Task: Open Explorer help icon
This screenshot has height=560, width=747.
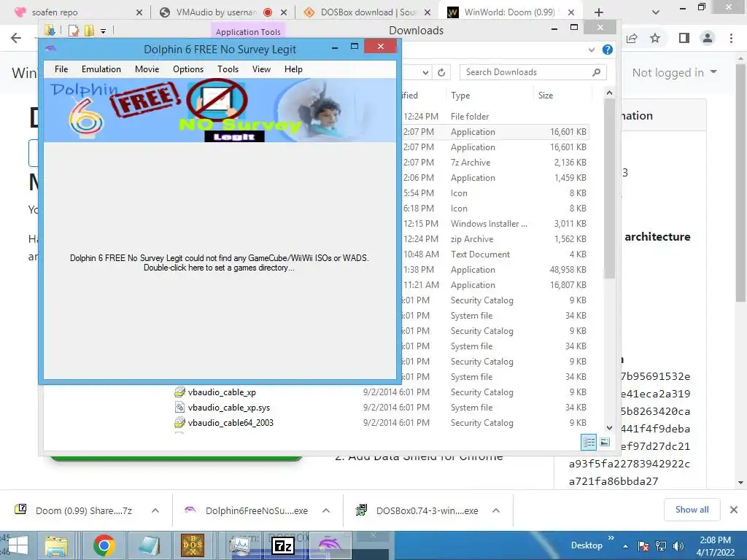Action: [608, 50]
